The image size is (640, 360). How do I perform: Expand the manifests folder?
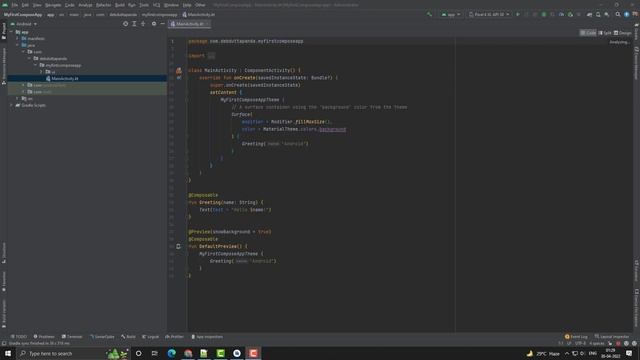point(18,39)
